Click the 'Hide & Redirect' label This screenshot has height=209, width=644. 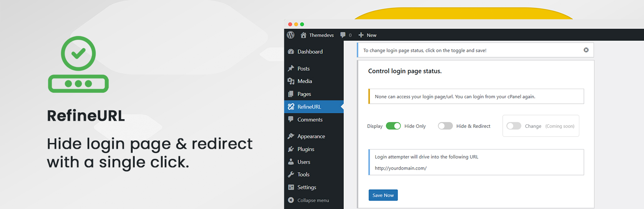click(473, 126)
